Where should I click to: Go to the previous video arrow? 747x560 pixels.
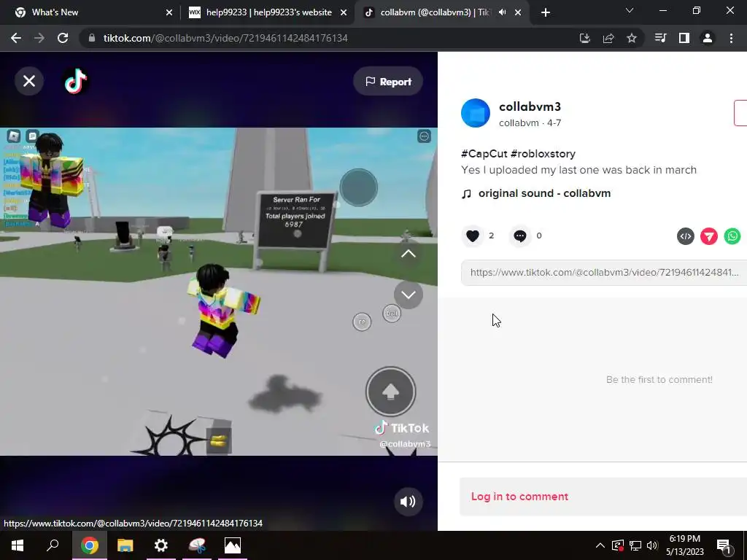(x=409, y=254)
